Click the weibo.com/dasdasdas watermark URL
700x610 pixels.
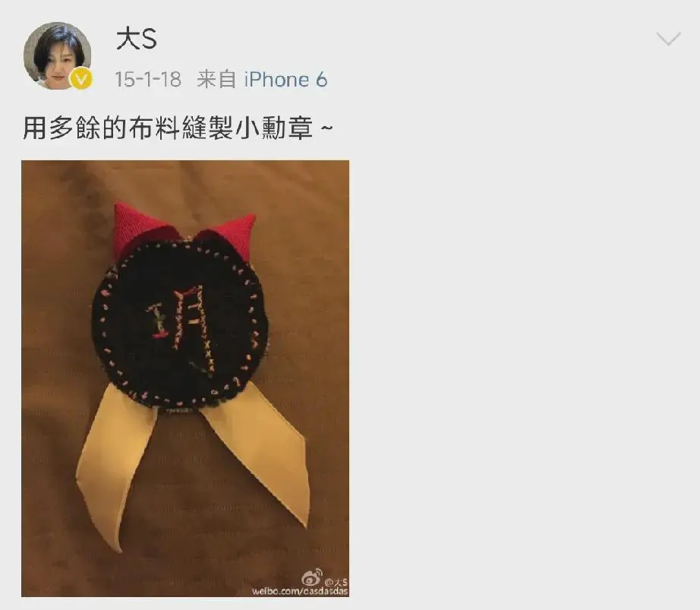pyautogui.click(x=300, y=591)
